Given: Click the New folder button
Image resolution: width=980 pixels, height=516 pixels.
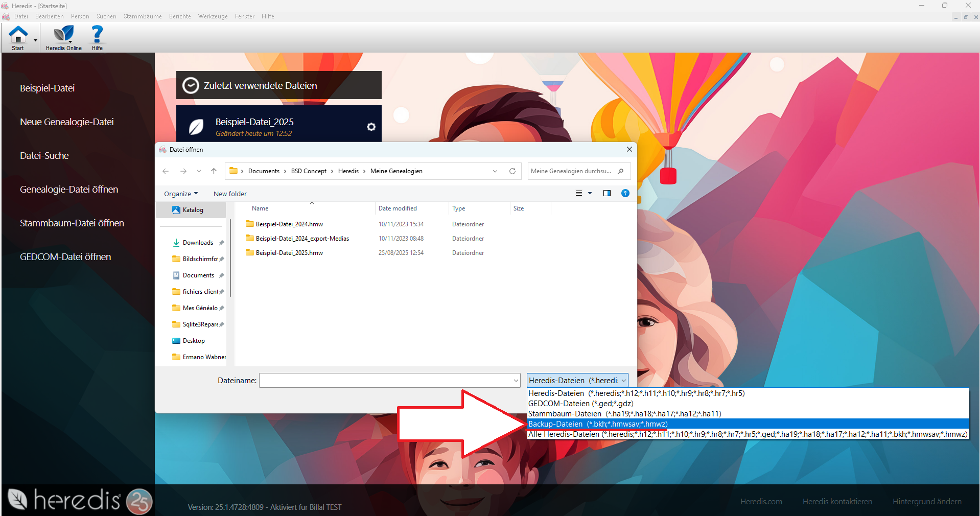Looking at the screenshot, I should click(x=230, y=194).
